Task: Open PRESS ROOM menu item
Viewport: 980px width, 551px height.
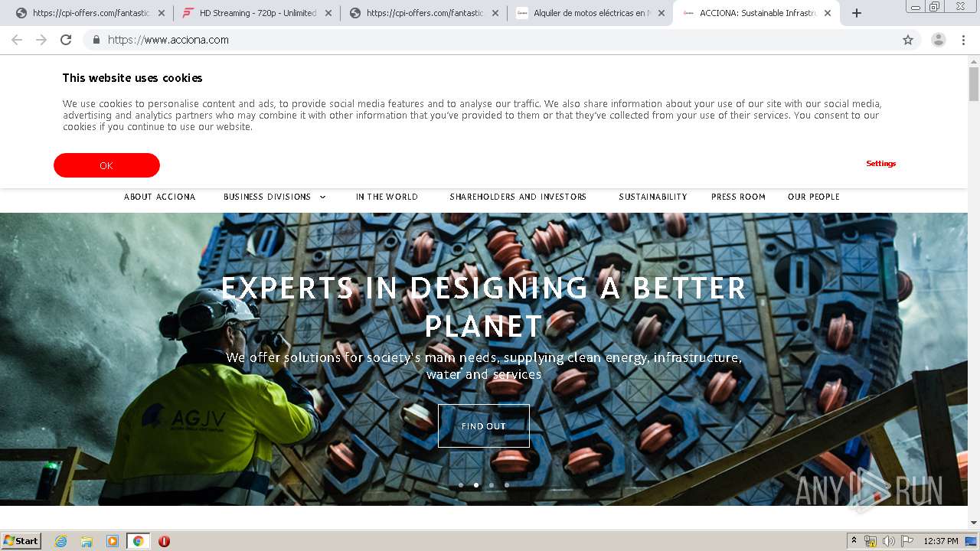Action: (738, 197)
